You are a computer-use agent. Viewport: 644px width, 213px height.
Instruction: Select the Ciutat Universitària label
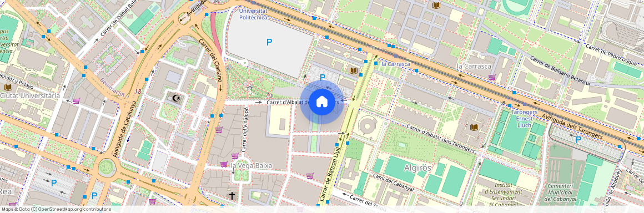(30, 95)
